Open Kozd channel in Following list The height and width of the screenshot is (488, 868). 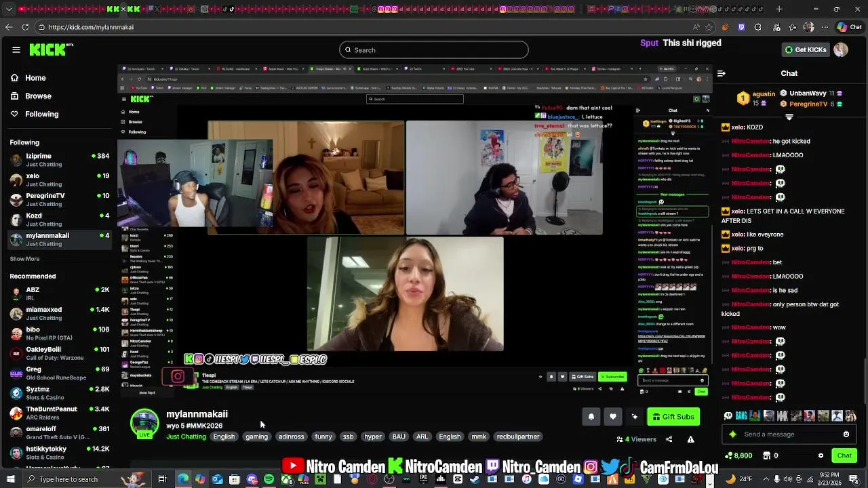coord(58,219)
